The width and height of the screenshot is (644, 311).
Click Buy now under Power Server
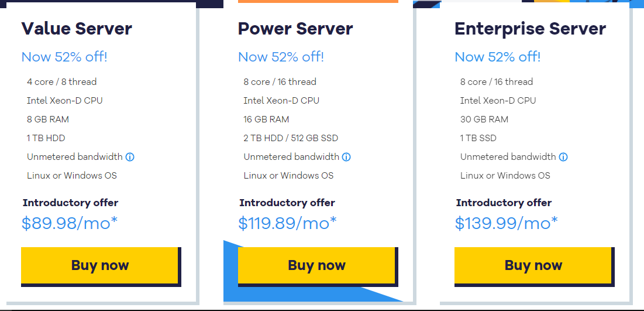(316, 265)
